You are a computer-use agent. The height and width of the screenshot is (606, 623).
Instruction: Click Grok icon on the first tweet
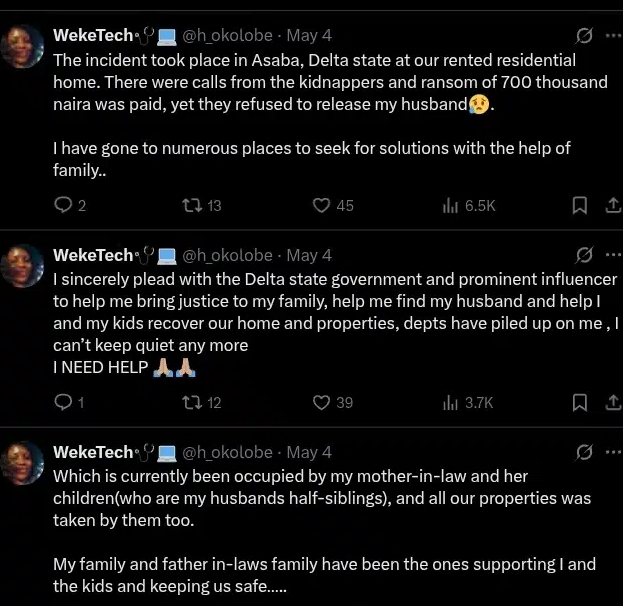click(584, 36)
